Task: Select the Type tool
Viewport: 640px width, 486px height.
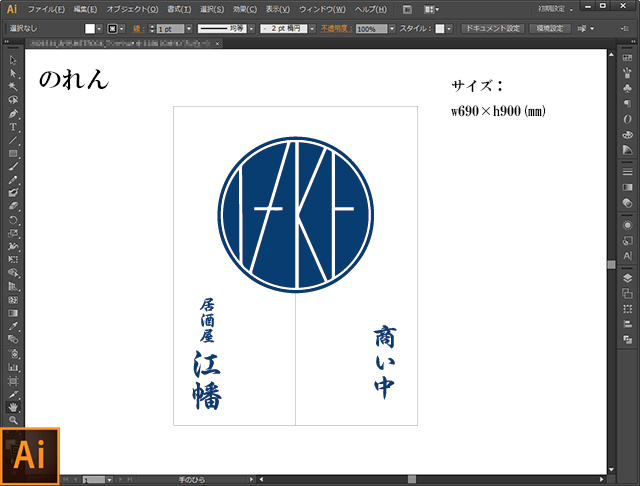Action: point(13,127)
